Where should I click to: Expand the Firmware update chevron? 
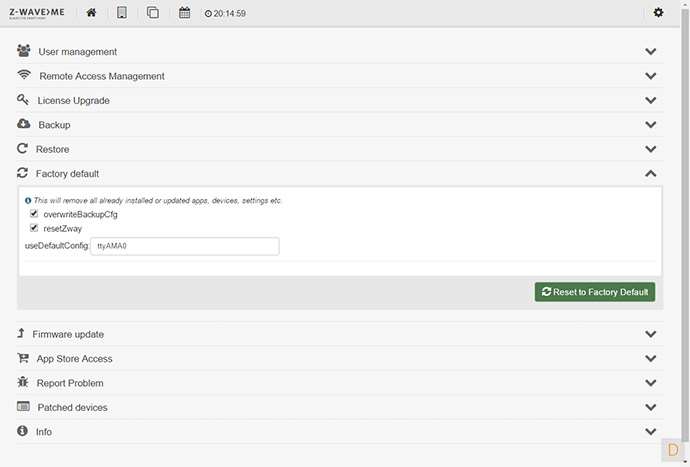(x=651, y=335)
